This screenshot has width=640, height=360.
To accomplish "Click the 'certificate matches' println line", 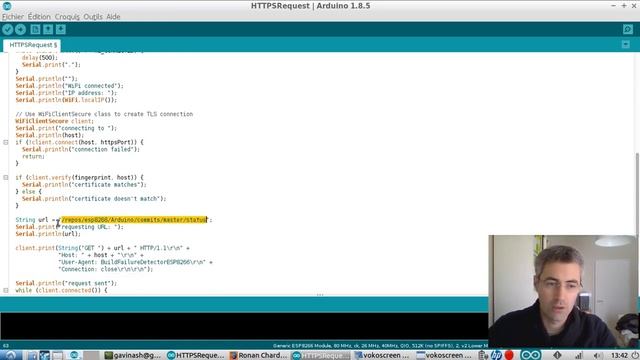I will 84,184.
